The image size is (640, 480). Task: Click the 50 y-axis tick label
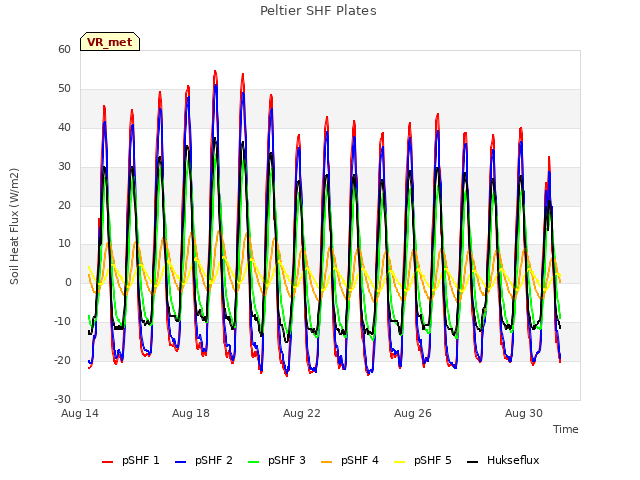click(64, 89)
